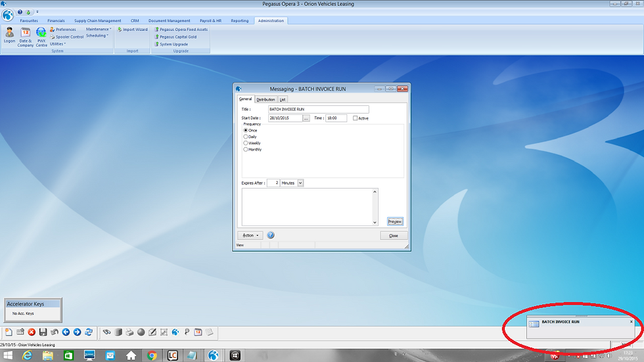Click the message area scroll down arrow
Screen dimensions: 644x362
(375, 223)
